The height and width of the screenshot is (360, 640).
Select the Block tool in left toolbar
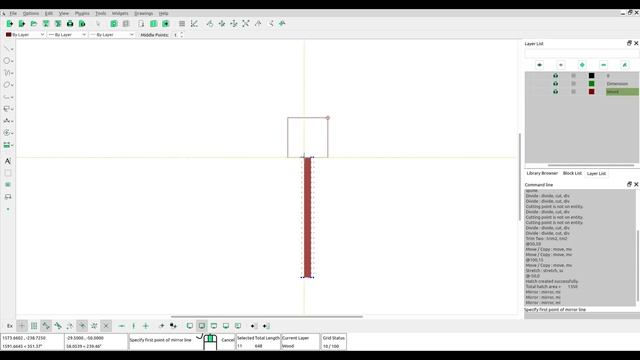(8, 197)
